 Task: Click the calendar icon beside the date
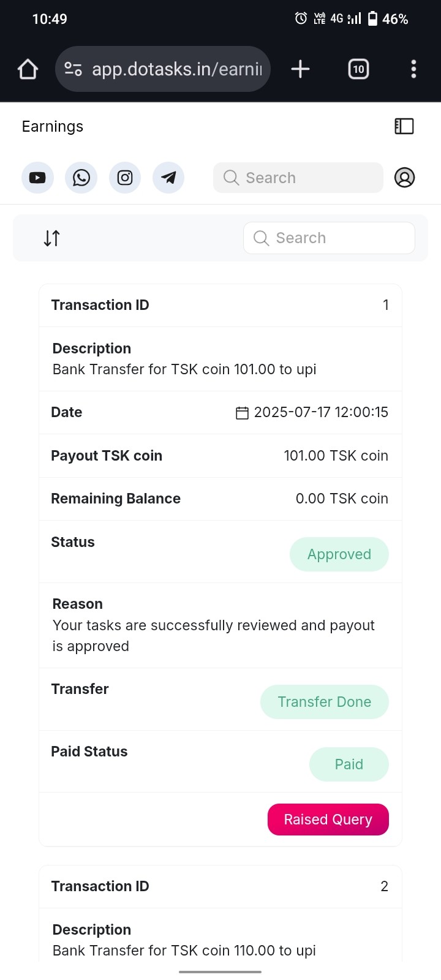(243, 413)
